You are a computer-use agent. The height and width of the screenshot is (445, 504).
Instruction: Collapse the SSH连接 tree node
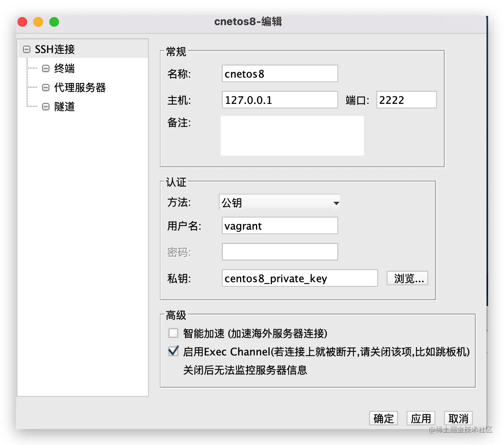coord(27,49)
